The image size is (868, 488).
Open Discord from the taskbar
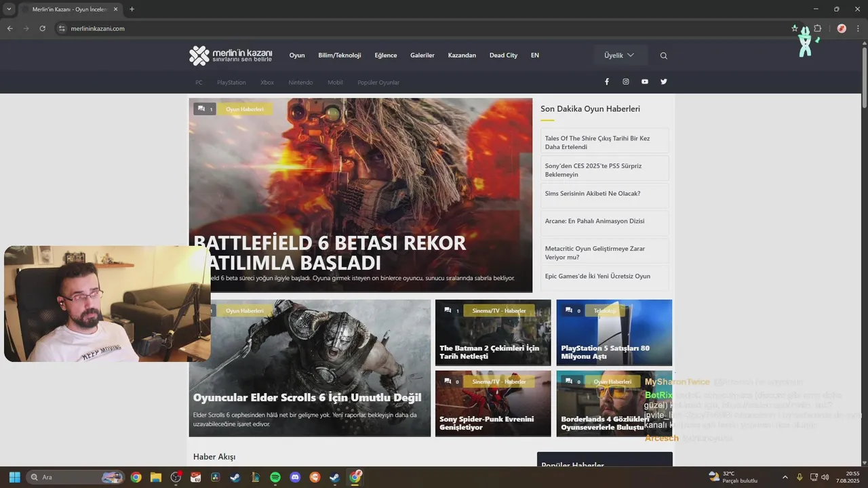pos(295,477)
